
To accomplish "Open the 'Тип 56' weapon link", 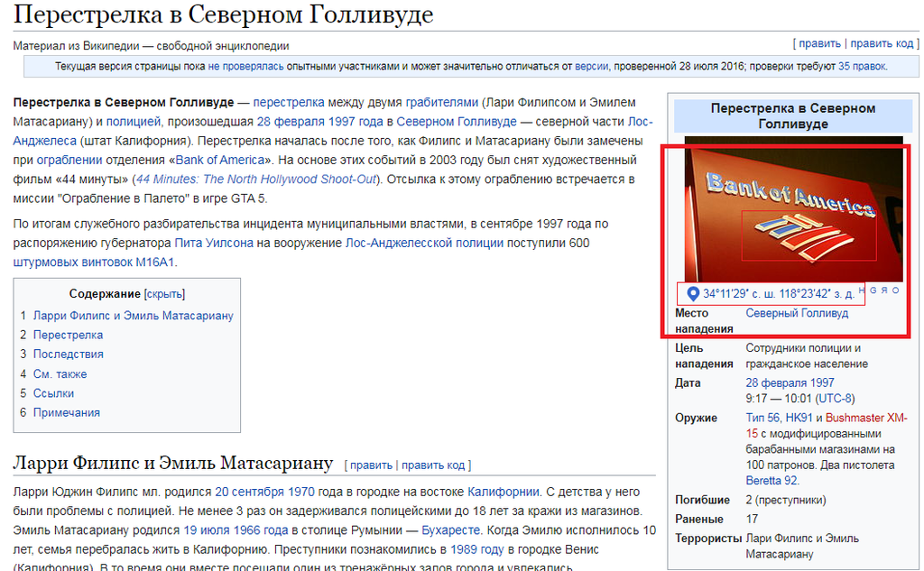I will 763,418.
